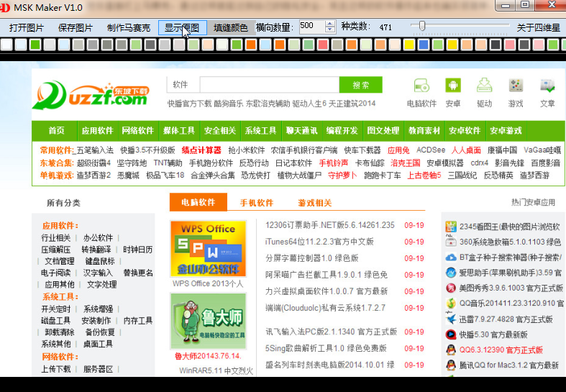Viewport: 566px width, 392px height.
Task: Open the 讯飞输入法PC版 link
Action: click(331, 332)
